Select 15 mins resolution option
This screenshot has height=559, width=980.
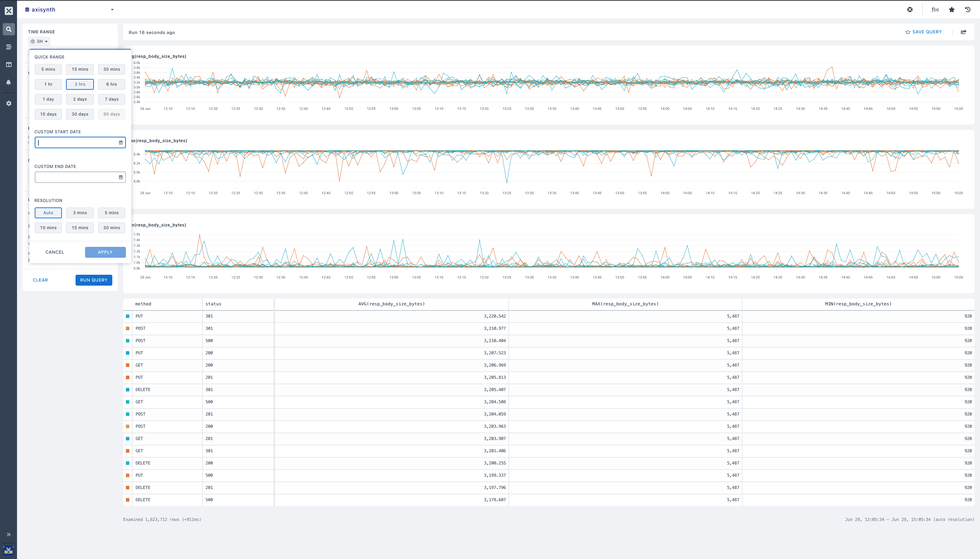pyautogui.click(x=80, y=228)
